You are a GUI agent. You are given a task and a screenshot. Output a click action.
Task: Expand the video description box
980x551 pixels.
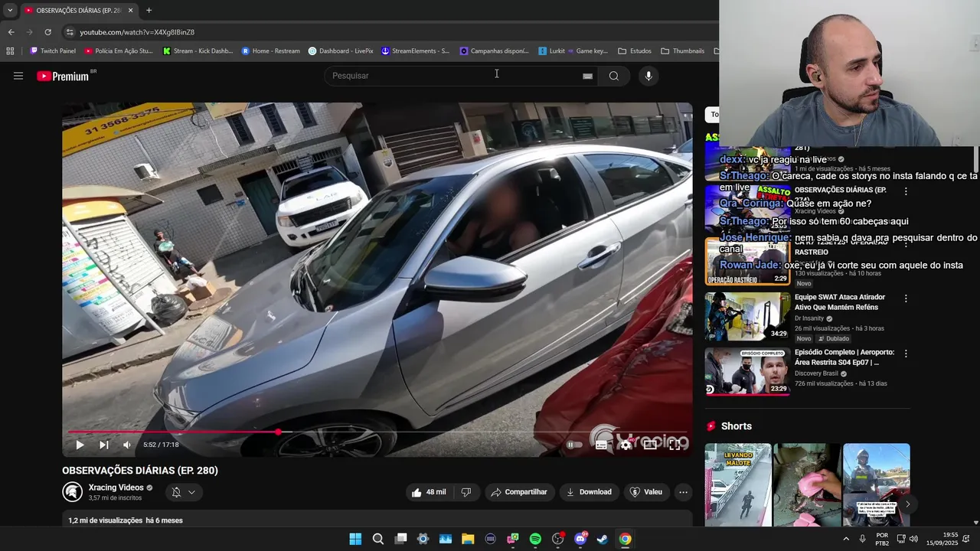(377, 520)
